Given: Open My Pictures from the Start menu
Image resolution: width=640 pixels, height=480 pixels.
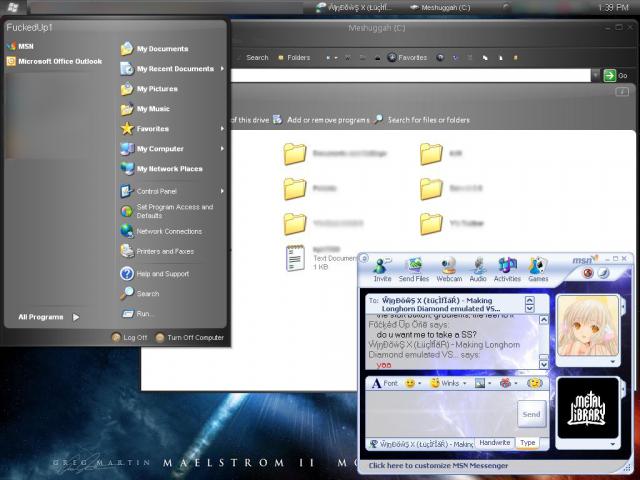Looking at the screenshot, I should (x=149, y=89).
